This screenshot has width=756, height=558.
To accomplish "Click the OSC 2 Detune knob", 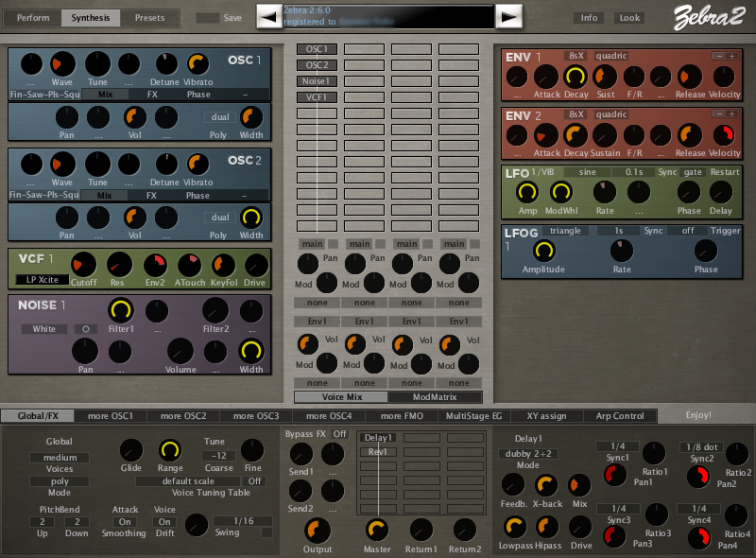I will coord(166,165).
